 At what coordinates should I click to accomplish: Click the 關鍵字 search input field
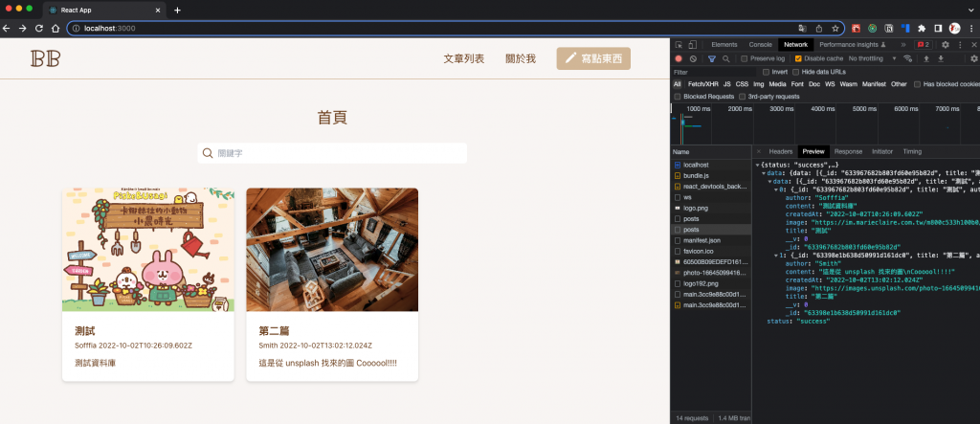coord(332,153)
